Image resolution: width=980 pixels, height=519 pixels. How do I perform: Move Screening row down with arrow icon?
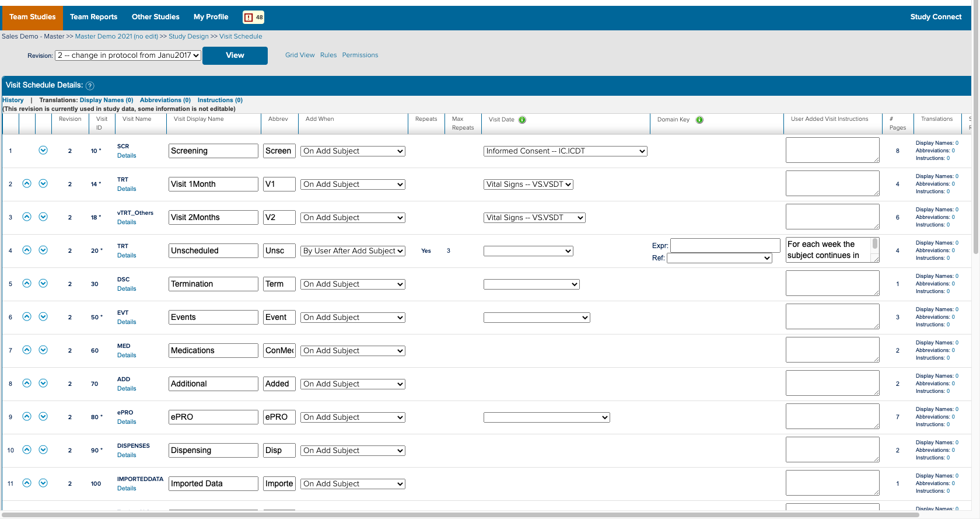pyautogui.click(x=43, y=151)
